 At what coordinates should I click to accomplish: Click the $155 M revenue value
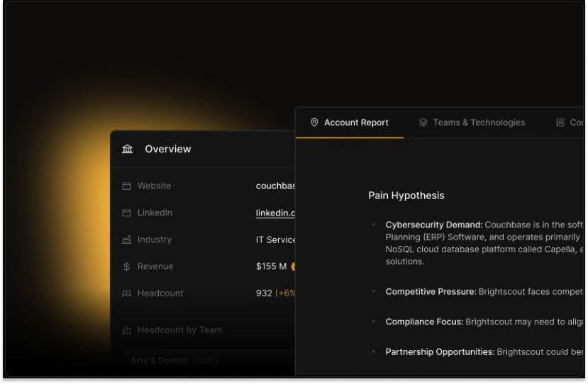pyautogui.click(x=271, y=266)
